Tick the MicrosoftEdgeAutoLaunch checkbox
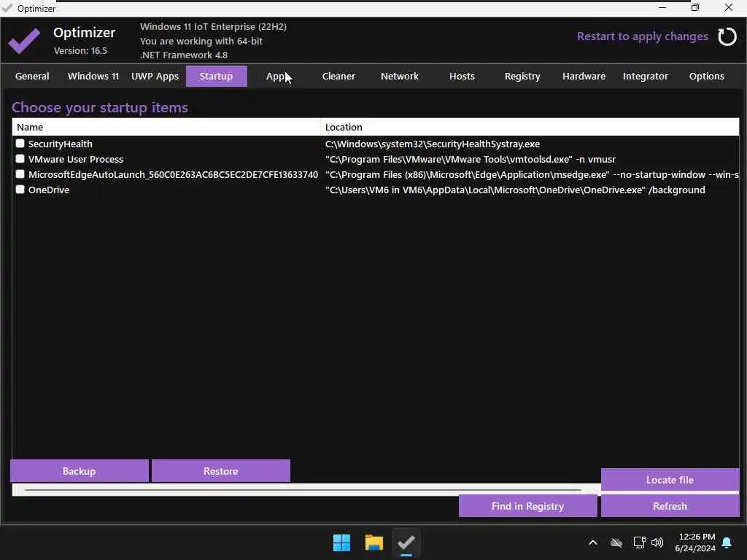Viewport: 747px width, 560px height. [x=20, y=174]
